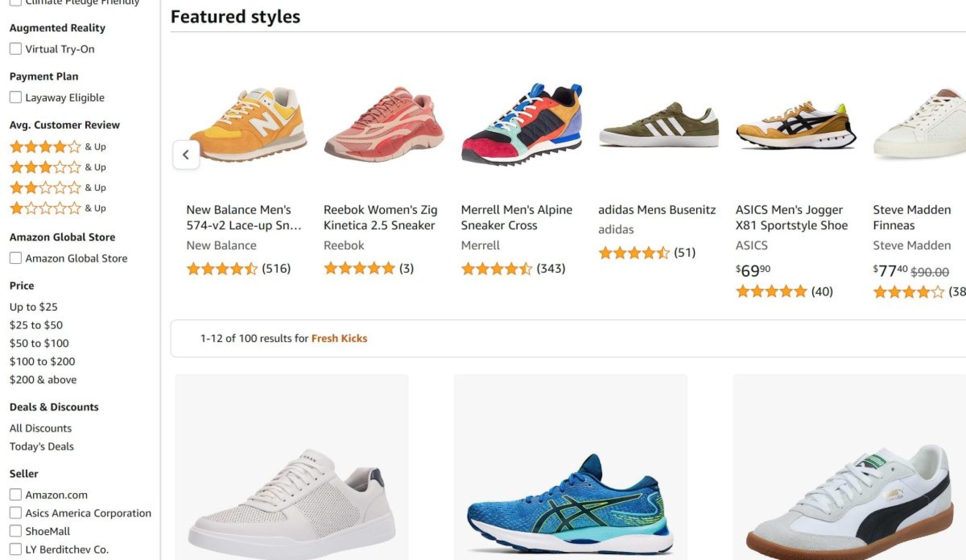Click the carousel previous arrow button
Viewport: 966px width, 560px height.
click(186, 155)
